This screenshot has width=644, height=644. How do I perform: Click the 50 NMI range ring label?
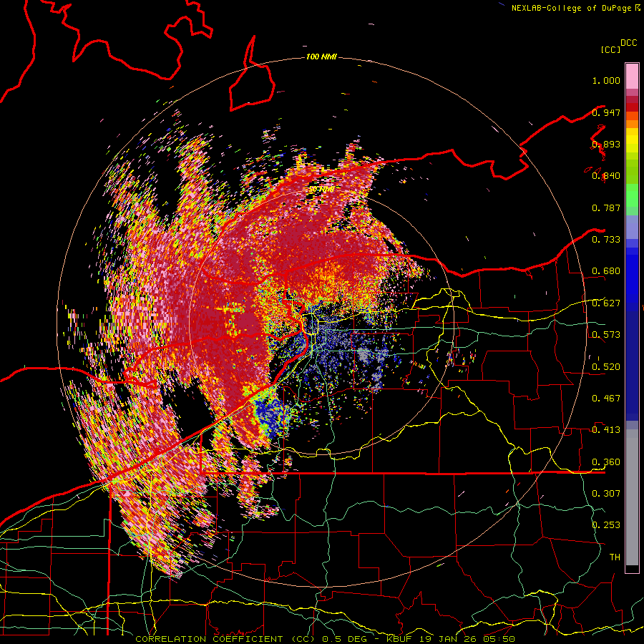(321, 190)
